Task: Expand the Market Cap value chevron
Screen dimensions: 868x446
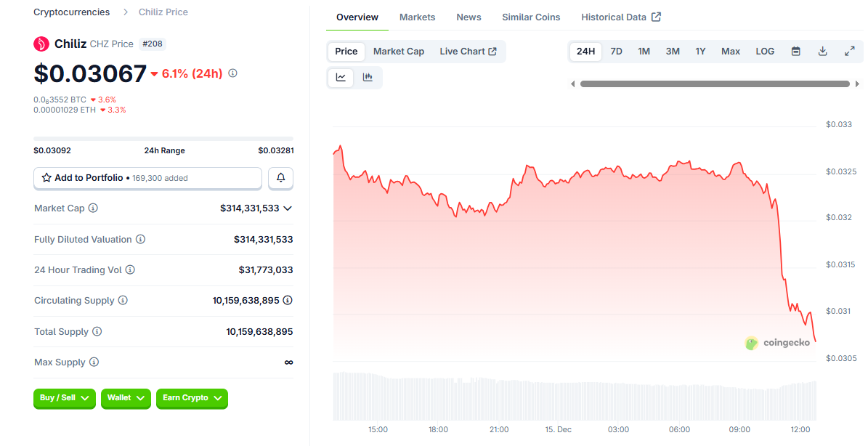Action: (x=288, y=208)
